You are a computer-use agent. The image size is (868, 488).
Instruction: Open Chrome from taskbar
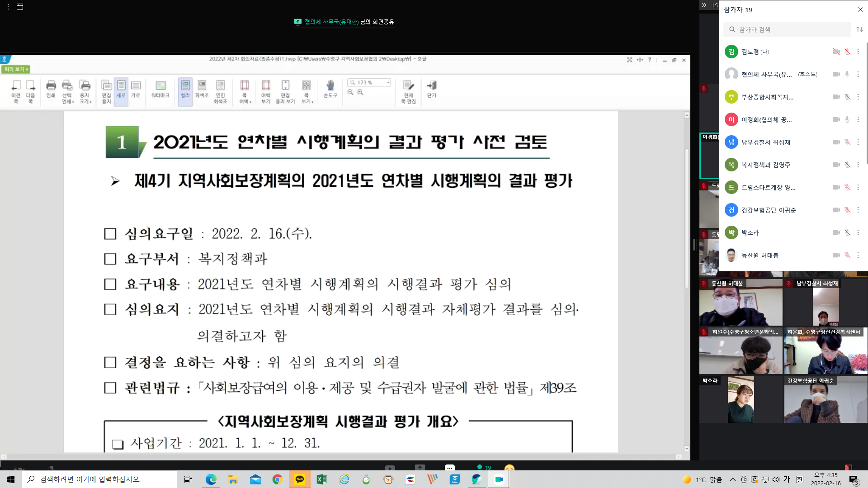278,479
